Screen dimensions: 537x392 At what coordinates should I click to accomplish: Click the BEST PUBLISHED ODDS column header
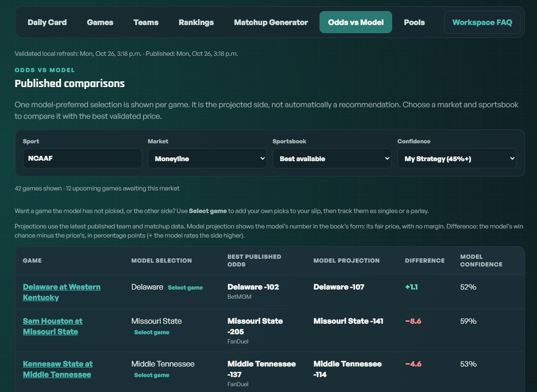(x=254, y=261)
